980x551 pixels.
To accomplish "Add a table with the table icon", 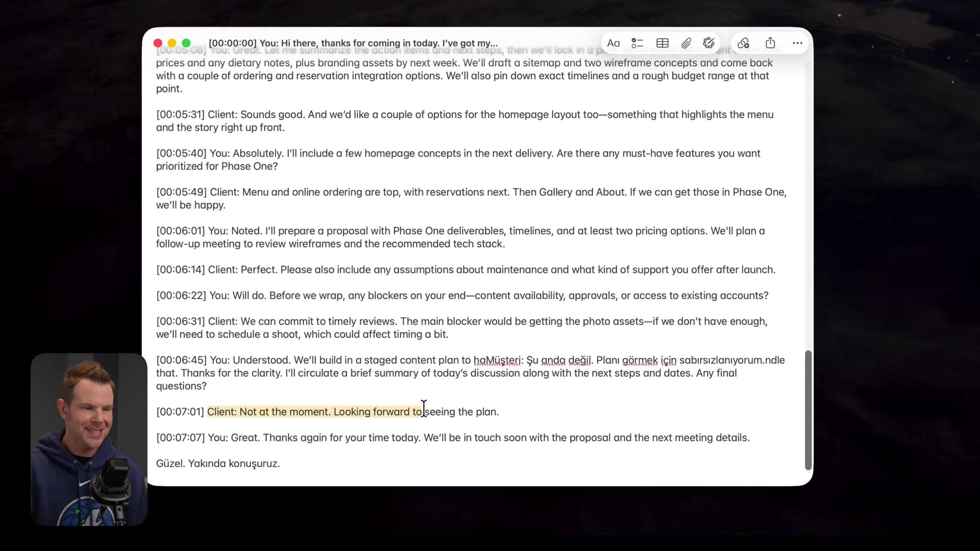I will click(x=662, y=43).
